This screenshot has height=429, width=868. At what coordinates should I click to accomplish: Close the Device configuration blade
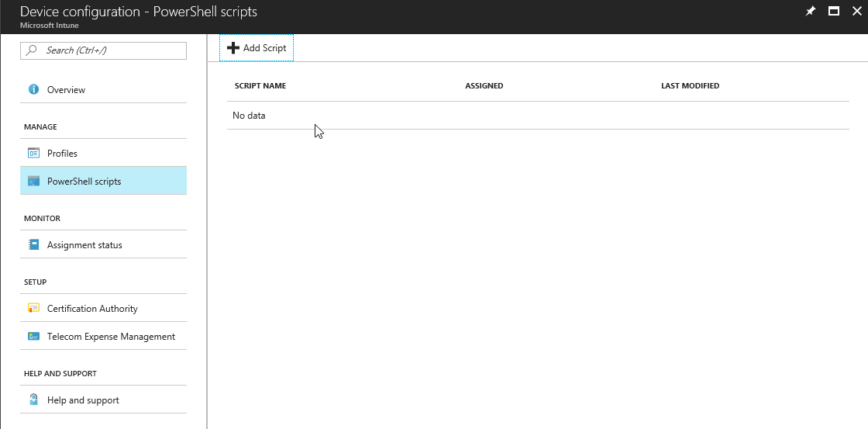click(857, 11)
